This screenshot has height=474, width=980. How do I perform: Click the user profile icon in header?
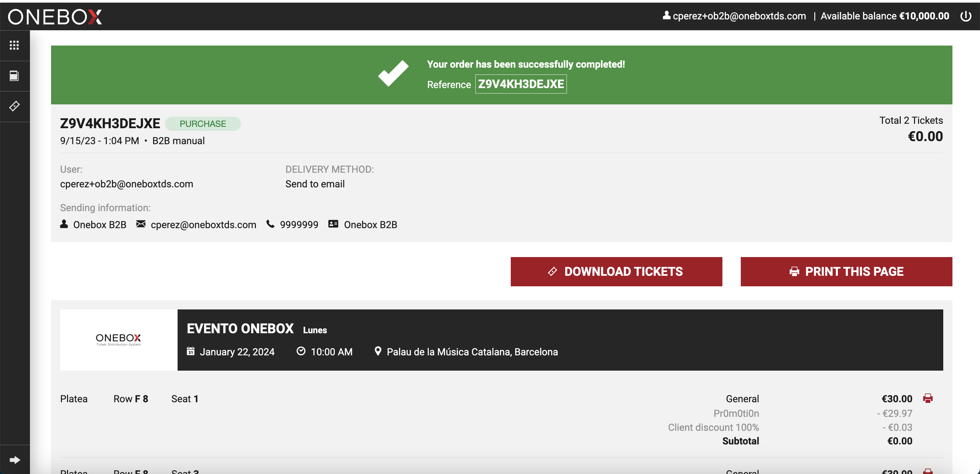(x=666, y=15)
